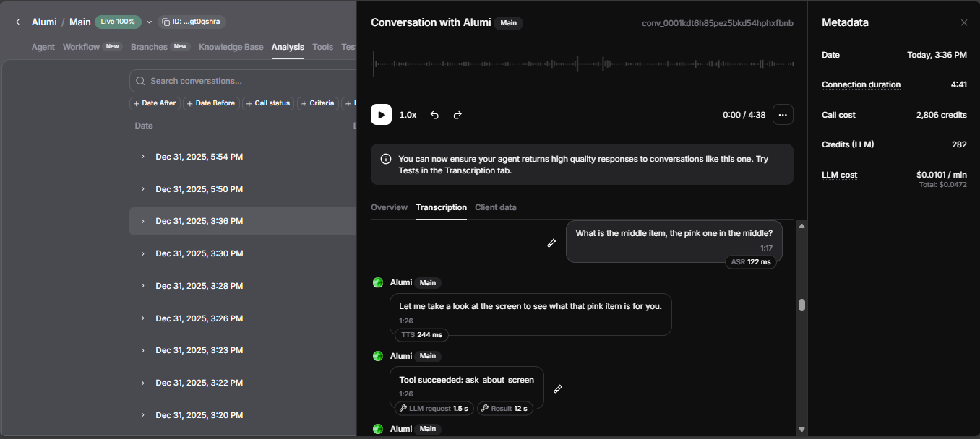Viewport: 980px width, 439px height.
Task: Copy the agent ID with copy icon
Action: click(x=166, y=22)
